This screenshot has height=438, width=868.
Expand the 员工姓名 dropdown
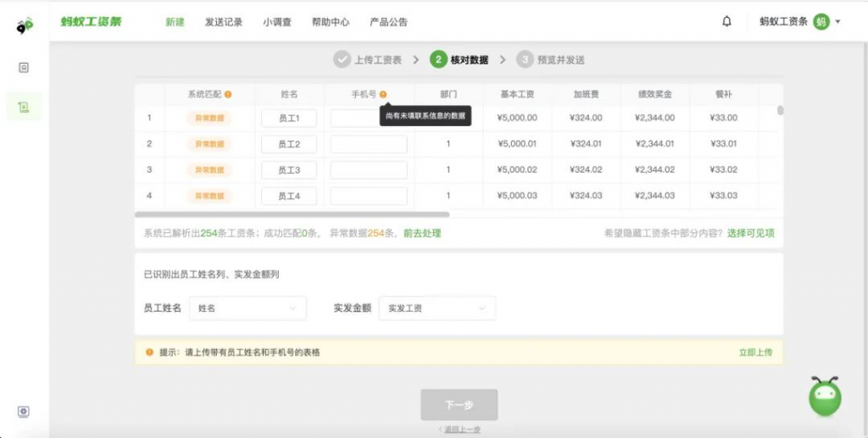pyautogui.click(x=248, y=308)
